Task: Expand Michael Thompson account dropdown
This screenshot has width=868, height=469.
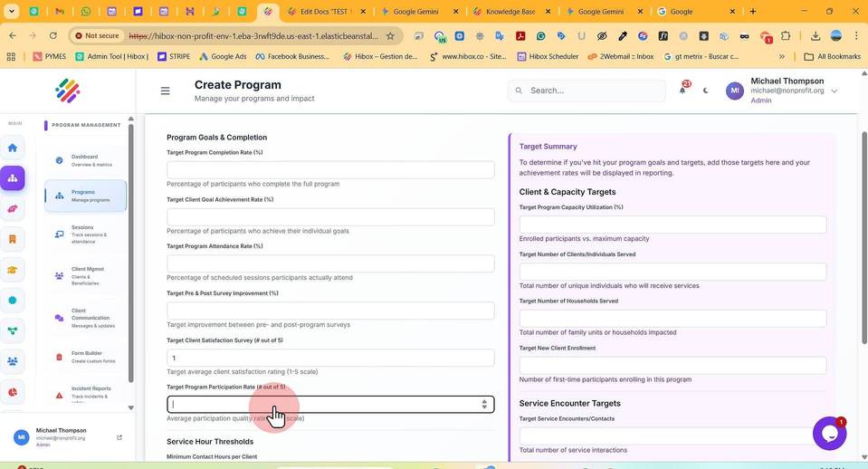Action: pyautogui.click(x=835, y=91)
